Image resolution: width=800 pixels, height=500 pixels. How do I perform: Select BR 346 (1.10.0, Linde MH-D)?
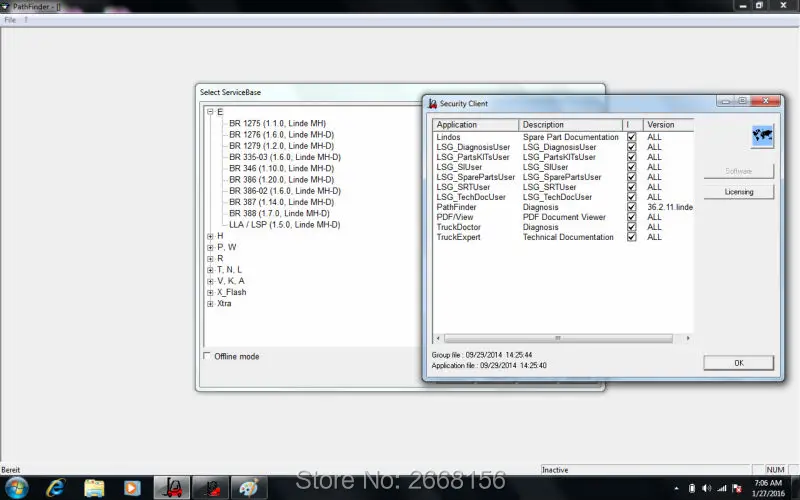pos(282,168)
